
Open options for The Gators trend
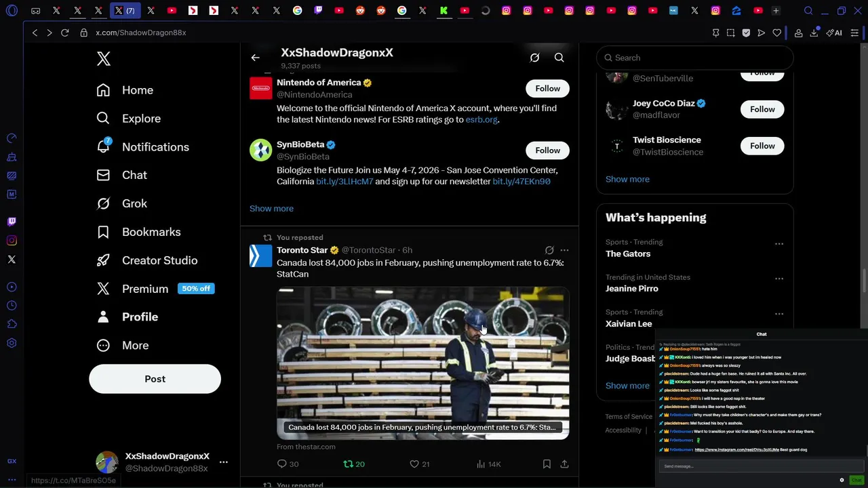coord(779,244)
